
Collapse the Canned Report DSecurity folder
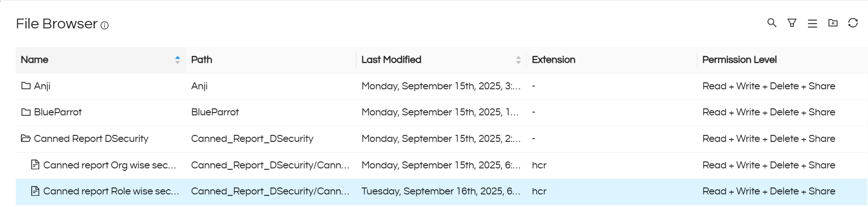(x=26, y=139)
